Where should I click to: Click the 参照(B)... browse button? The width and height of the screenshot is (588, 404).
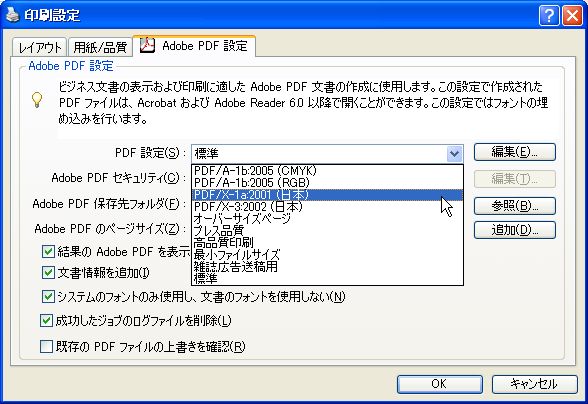514,206
